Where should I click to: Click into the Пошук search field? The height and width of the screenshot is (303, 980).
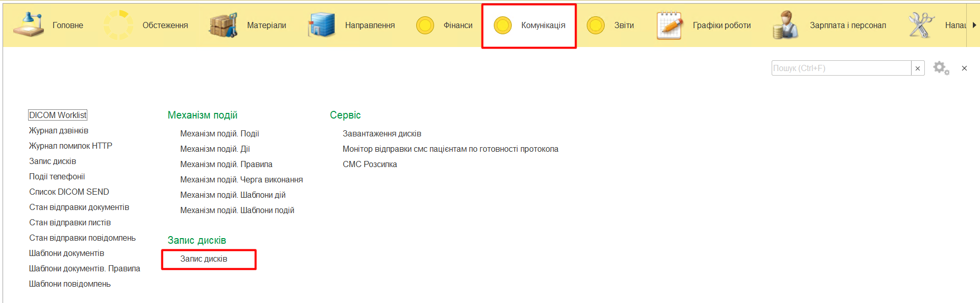[841, 68]
